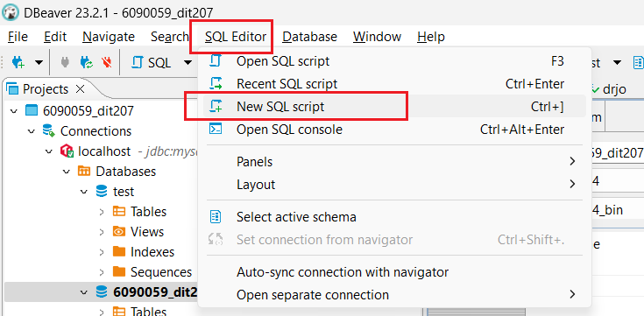Collapse the localhost connection node
Viewport: 644px width, 316px height.
pos(49,151)
